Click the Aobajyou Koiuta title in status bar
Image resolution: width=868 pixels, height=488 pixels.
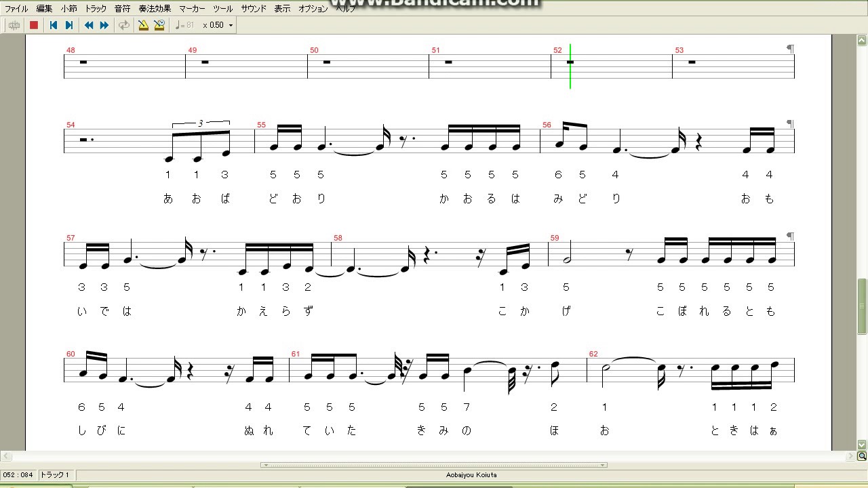[471, 475]
